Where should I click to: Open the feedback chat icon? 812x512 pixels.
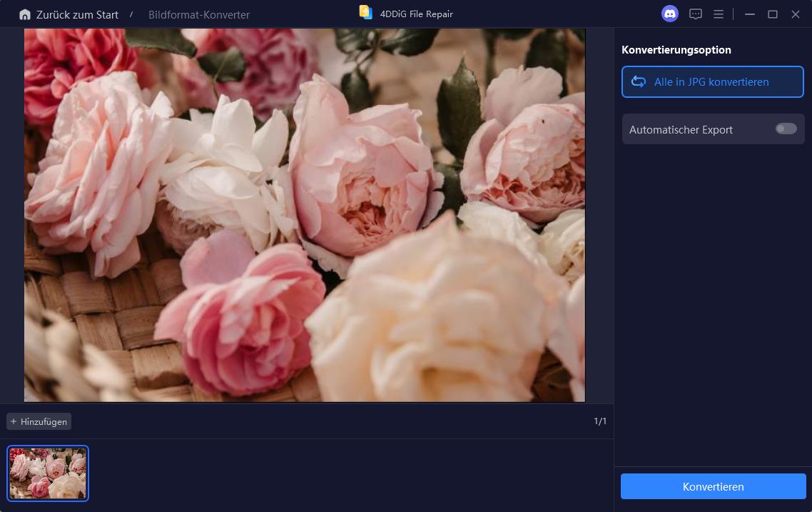tap(696, 14)
